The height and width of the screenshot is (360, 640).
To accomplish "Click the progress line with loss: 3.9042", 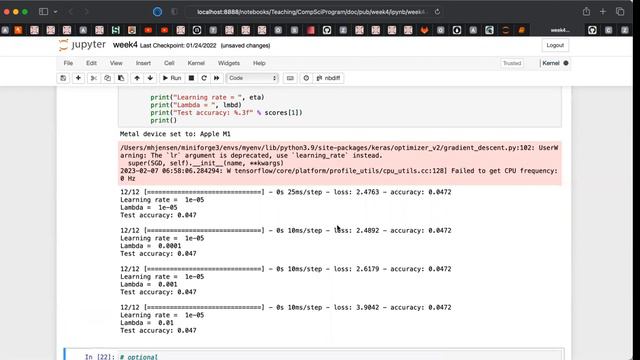I will pyautogui.click(x=286, y=307).
